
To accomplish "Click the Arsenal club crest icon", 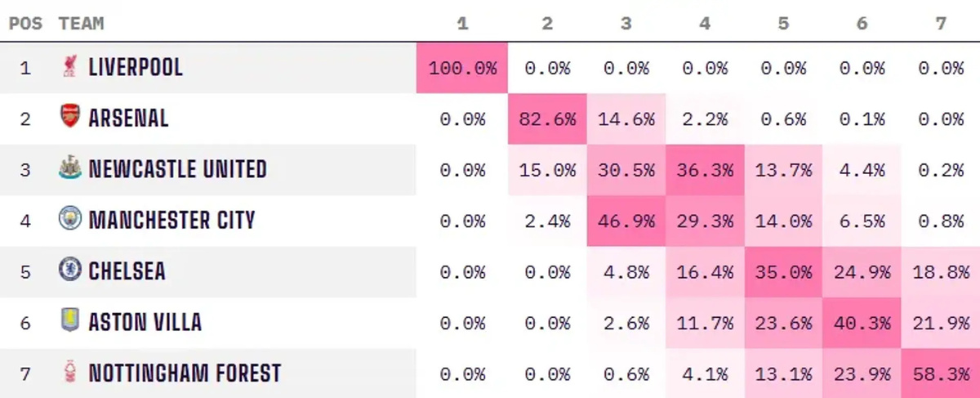I will coord(70,117).
